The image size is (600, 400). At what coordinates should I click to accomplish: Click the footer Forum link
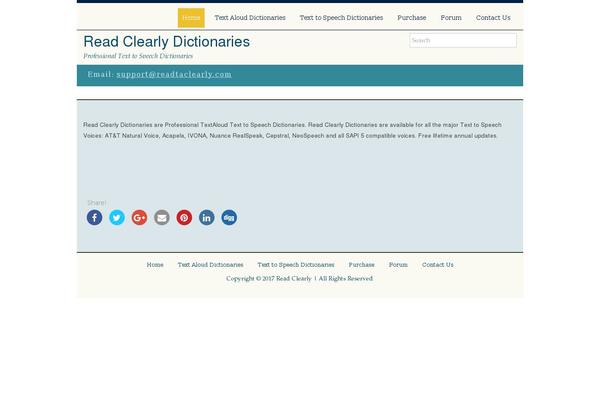click(x=398, y=264)
